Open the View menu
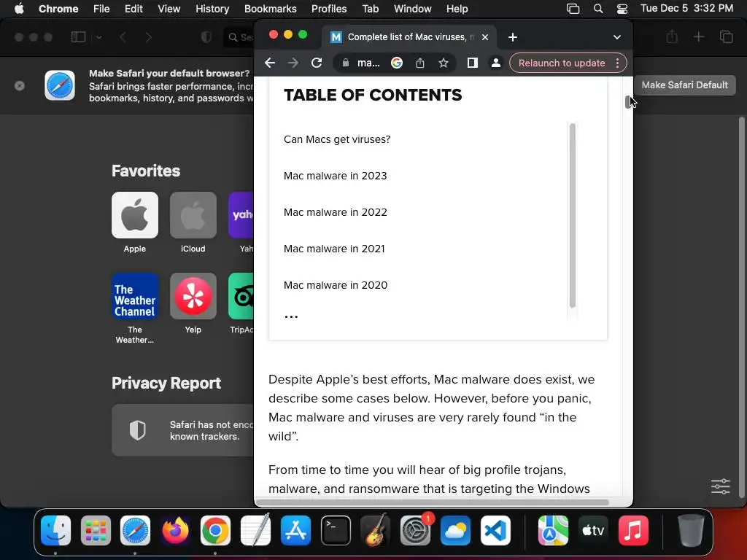This screenshot has width=747, height=560. 169,9
